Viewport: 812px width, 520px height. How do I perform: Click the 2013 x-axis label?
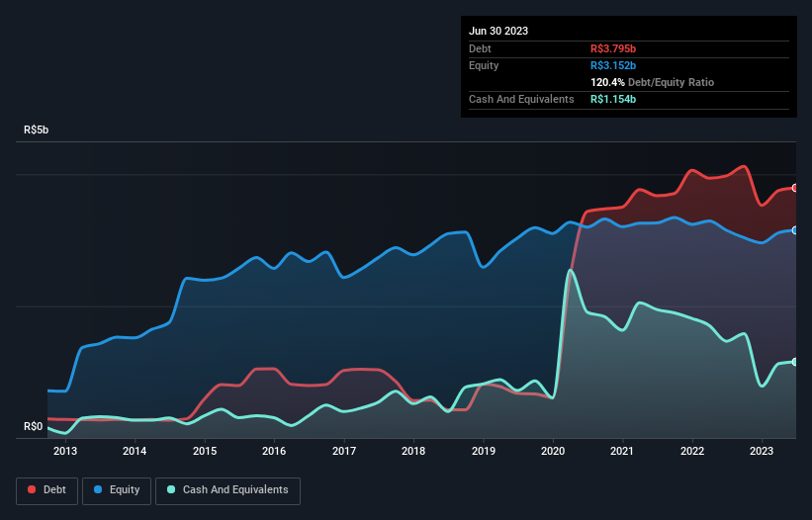coord(65,452)
